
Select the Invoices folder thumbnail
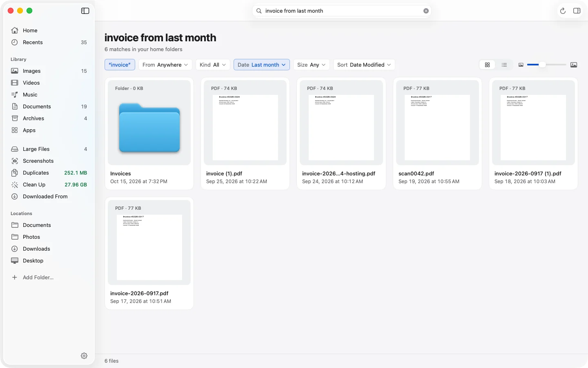(149, 123)
